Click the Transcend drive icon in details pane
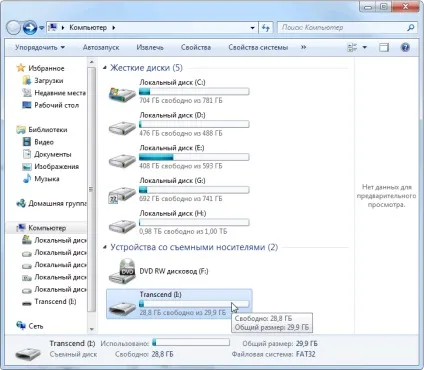424x370 pixels. (x=28, y=353)
